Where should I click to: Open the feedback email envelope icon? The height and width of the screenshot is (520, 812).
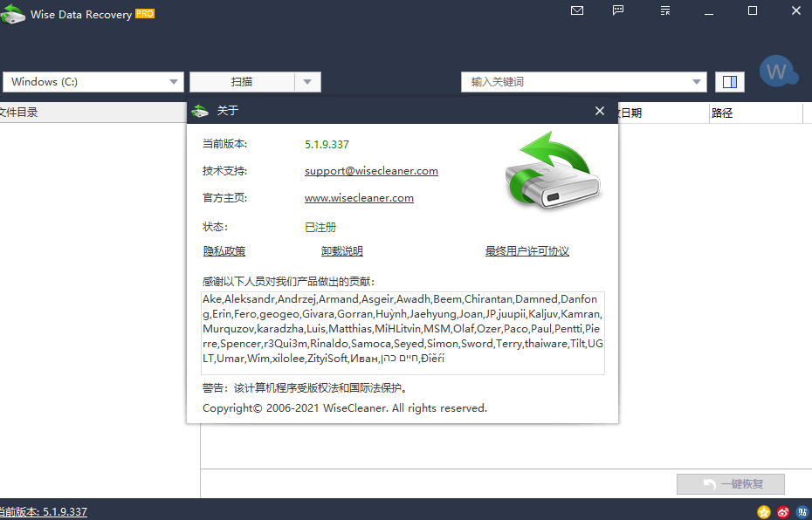pos(577,10)
